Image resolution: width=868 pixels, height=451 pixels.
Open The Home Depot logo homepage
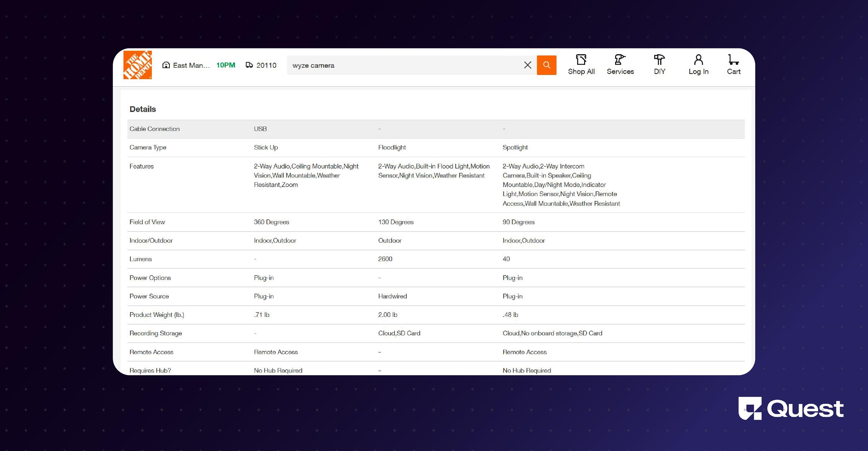[x=138, y=65]
